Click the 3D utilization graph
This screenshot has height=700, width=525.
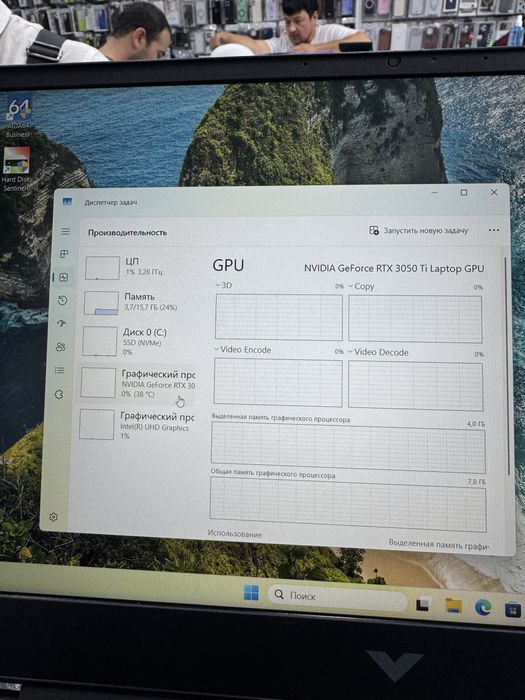279,317
